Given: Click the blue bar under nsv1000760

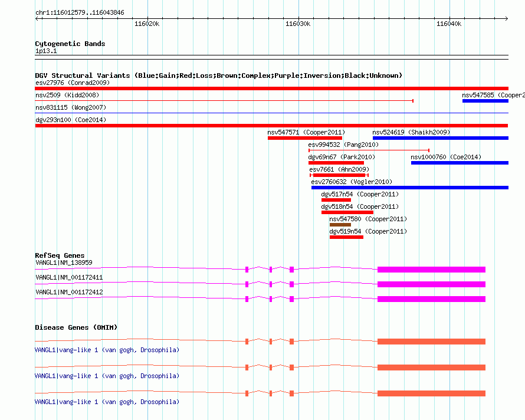Looking at the screenshot, I should 460,163.
